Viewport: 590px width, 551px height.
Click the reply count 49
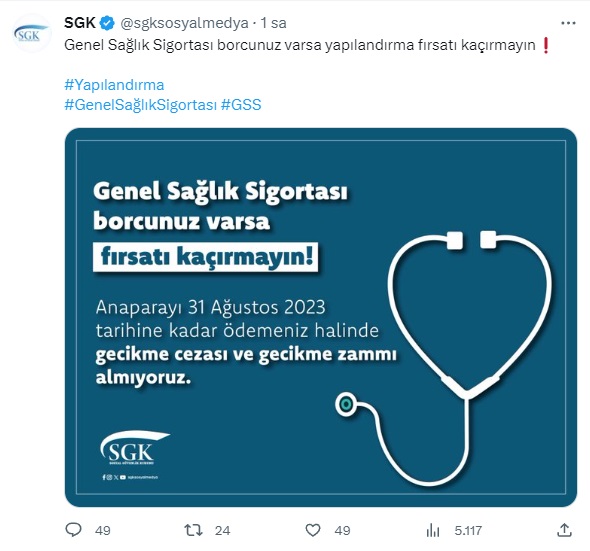(x=103, y=531)
